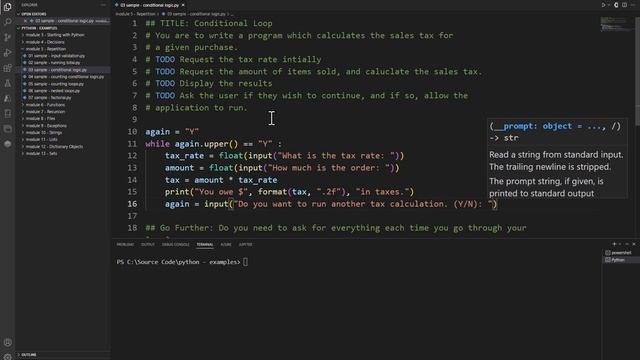
Task: Open the Manage gear icon
Action: (7, 357)
